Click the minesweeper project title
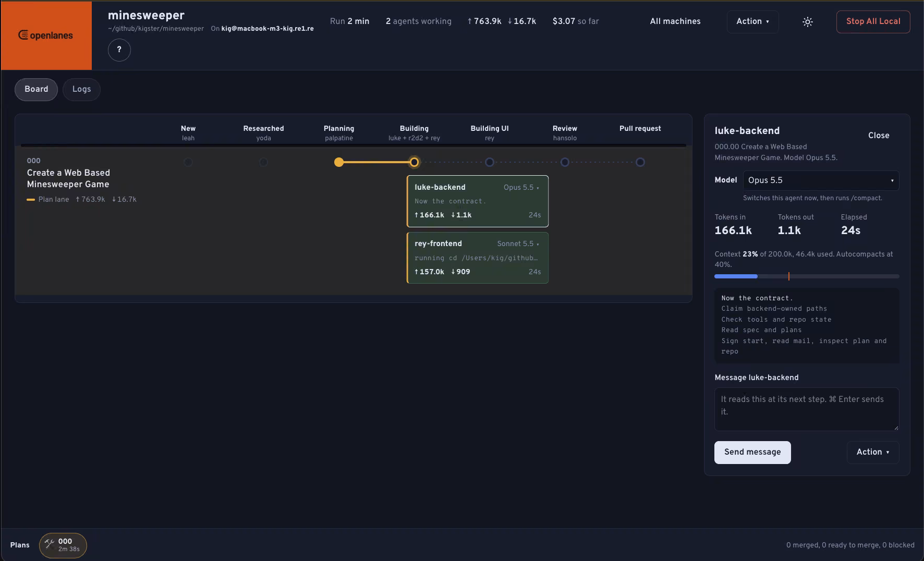 pyautogui.click(x=146, y=16)
